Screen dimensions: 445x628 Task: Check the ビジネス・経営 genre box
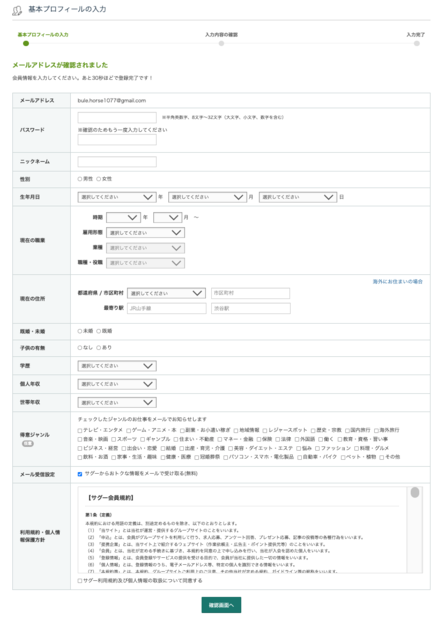(x=80, y=449)
